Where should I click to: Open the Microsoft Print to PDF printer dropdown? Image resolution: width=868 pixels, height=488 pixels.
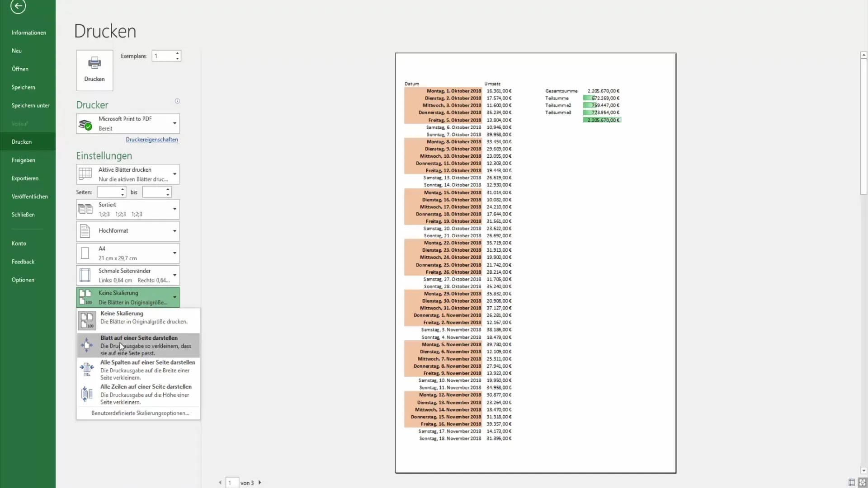click(128, 123)
